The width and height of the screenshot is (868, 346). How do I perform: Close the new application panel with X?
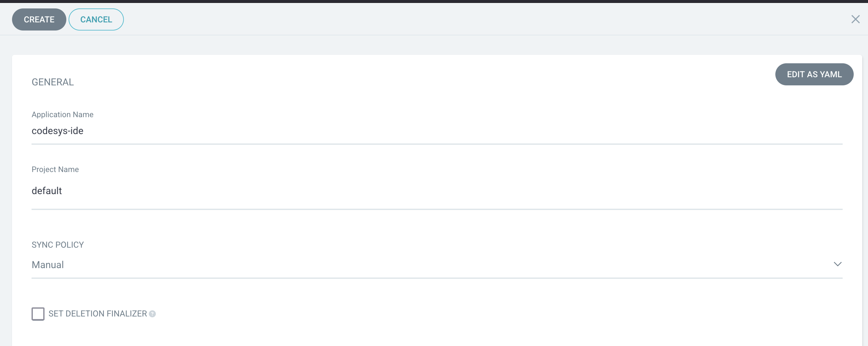pyautogui.click(x=855, y=19)
